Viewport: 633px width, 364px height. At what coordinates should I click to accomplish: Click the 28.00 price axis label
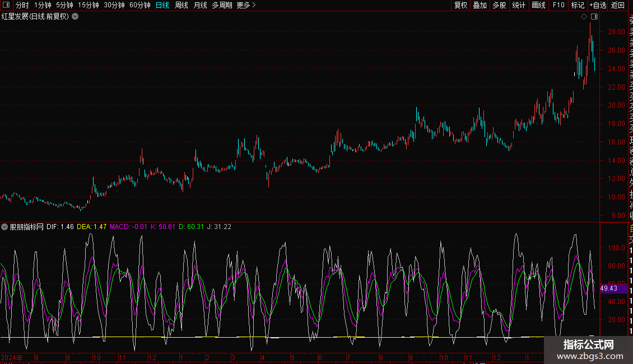click(x=616, y=32)
